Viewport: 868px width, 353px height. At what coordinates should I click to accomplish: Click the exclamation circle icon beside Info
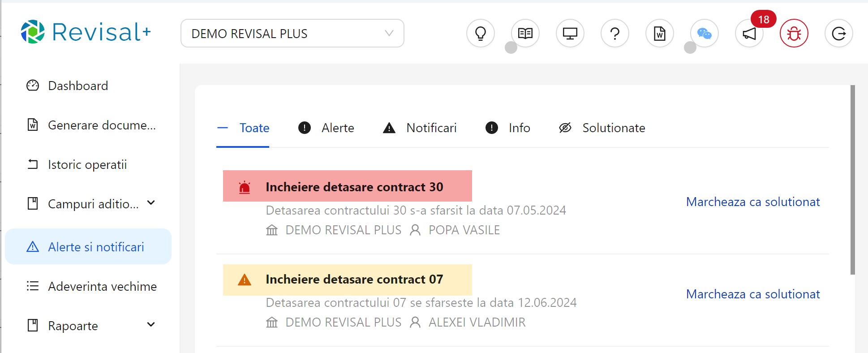click(492, 128)
